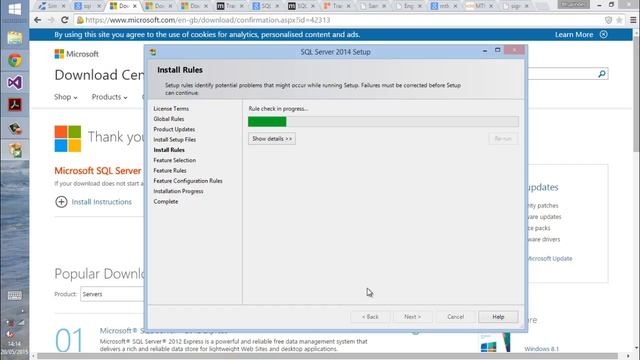The image size is (640, 360).
Task: Go forward in Chrome browser
Action: coord(51,20)
